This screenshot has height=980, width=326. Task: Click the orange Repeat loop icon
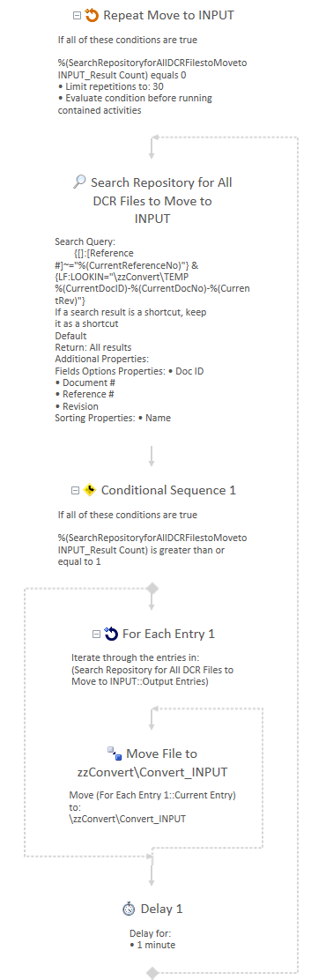point(92,15)
